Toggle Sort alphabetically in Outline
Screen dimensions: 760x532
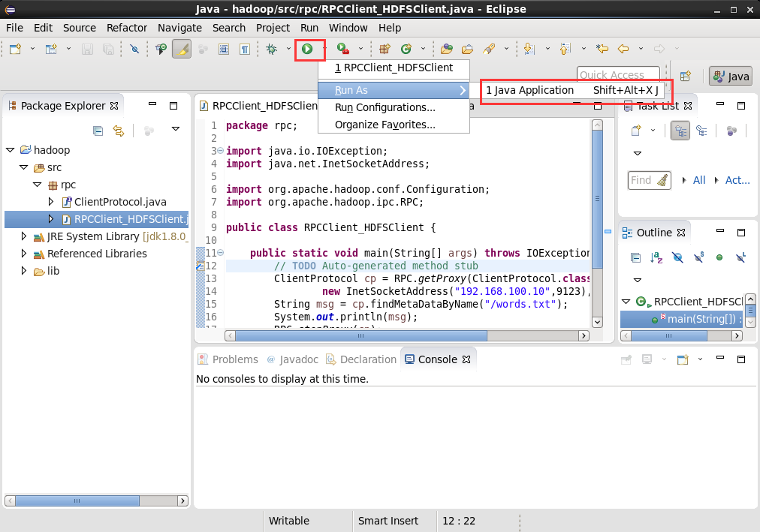(656, 257)
